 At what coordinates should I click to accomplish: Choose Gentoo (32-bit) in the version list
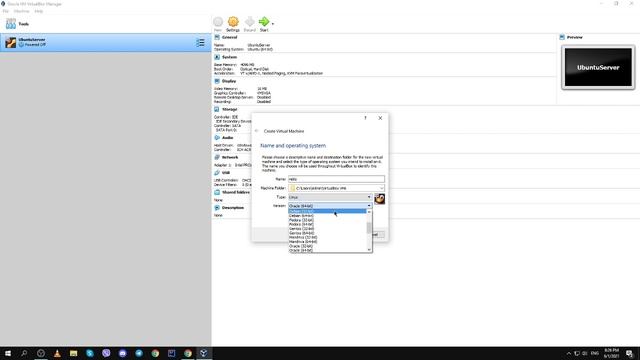328,229
